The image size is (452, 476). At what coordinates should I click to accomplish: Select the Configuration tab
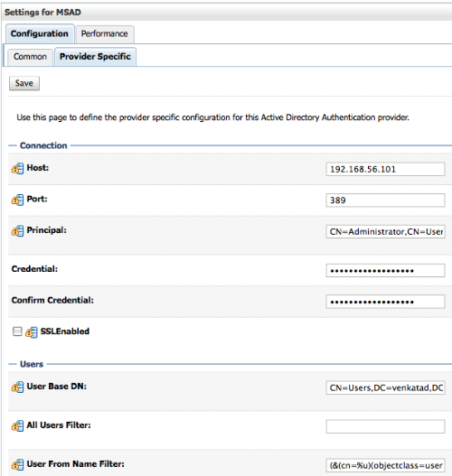(40, 33)
